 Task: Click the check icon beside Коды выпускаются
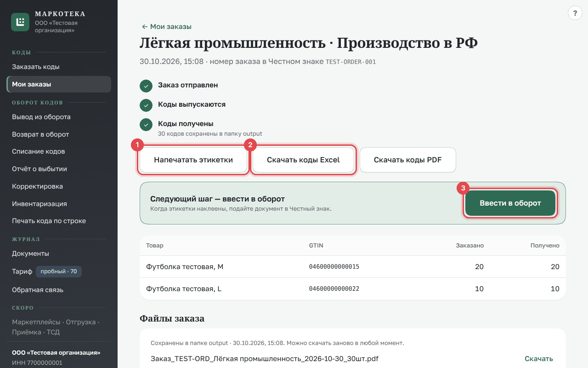click(x=146, y=105)
